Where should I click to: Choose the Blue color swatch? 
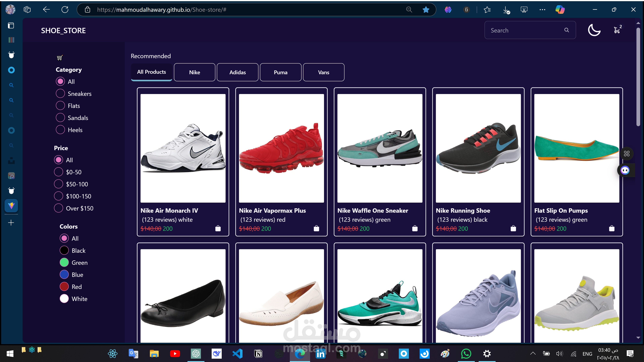tap(64, 274)
